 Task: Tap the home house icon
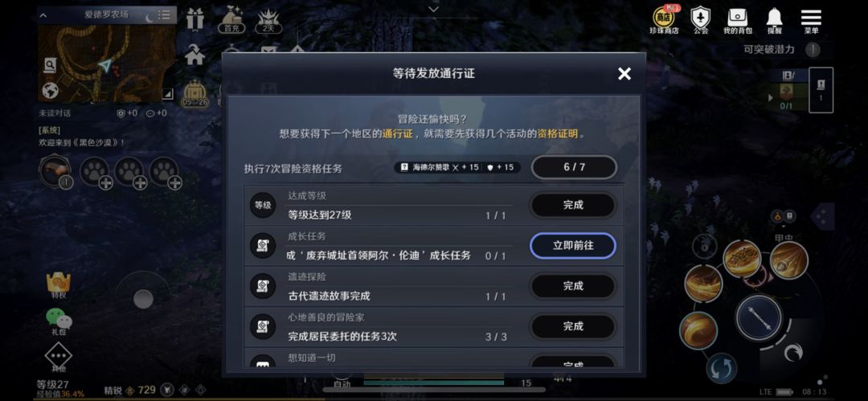pyautogui.click(x=194, y=55)
